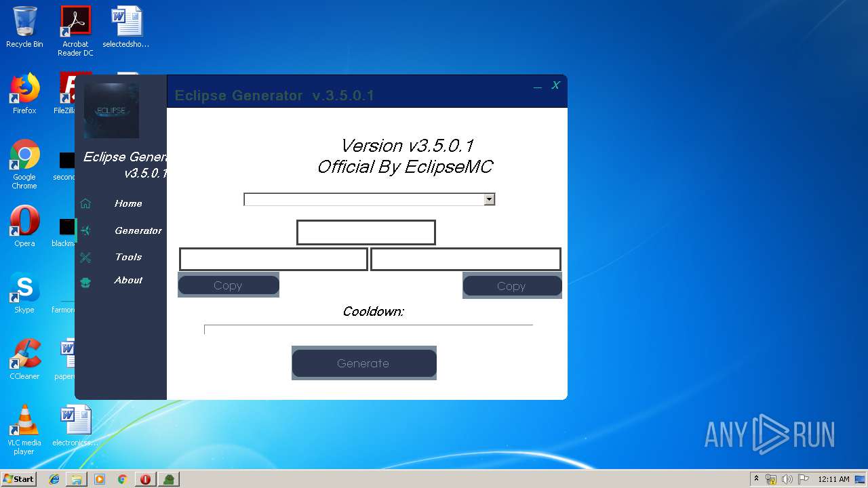Click the About sidebar icon
Viewport: 868px width, 488px height.
pos(85,283)
